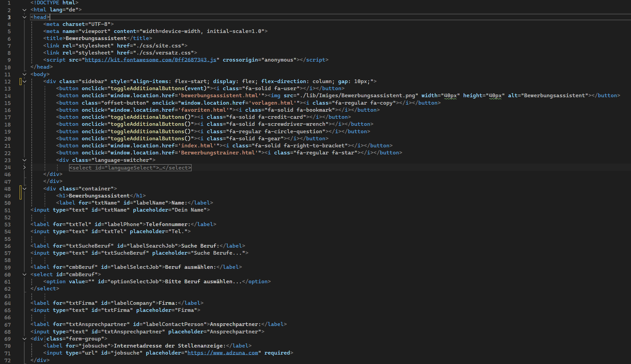The height and width of the screenshot is (364, 631).
Task: Fold the sidebar div on line 12
Action: [x=24, y=81]
